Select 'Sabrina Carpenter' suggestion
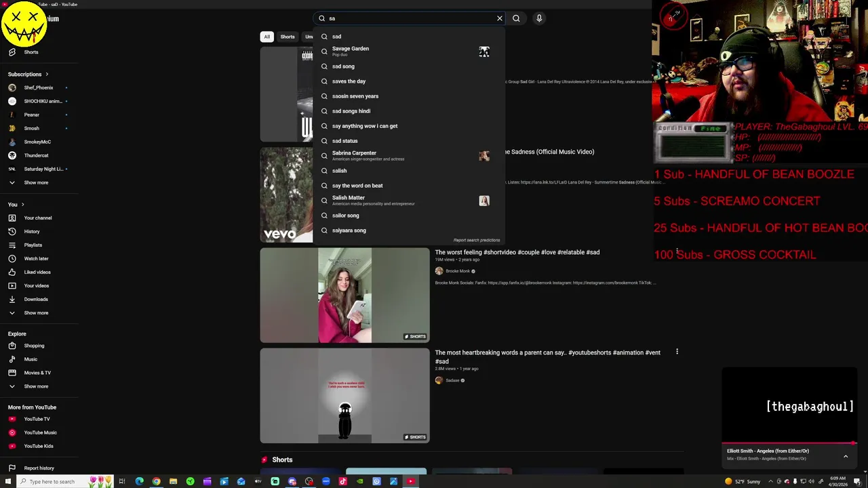The height and width of the screenshot is (488, 868). point(410,156)
